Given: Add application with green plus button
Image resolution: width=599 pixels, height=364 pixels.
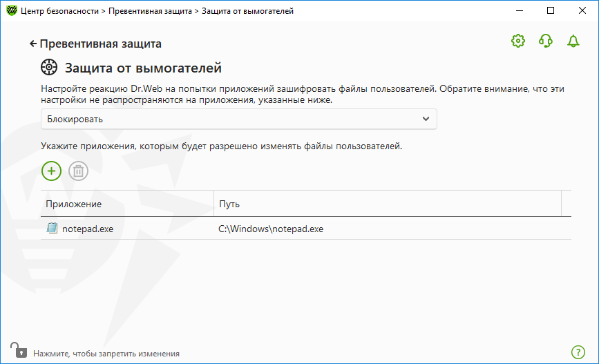Looking at the screenshot, I should coord(51,171).
